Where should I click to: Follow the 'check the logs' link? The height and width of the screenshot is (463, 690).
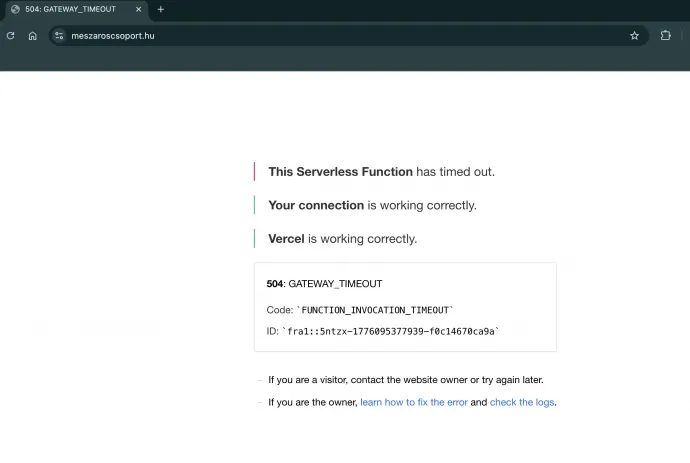521,402
